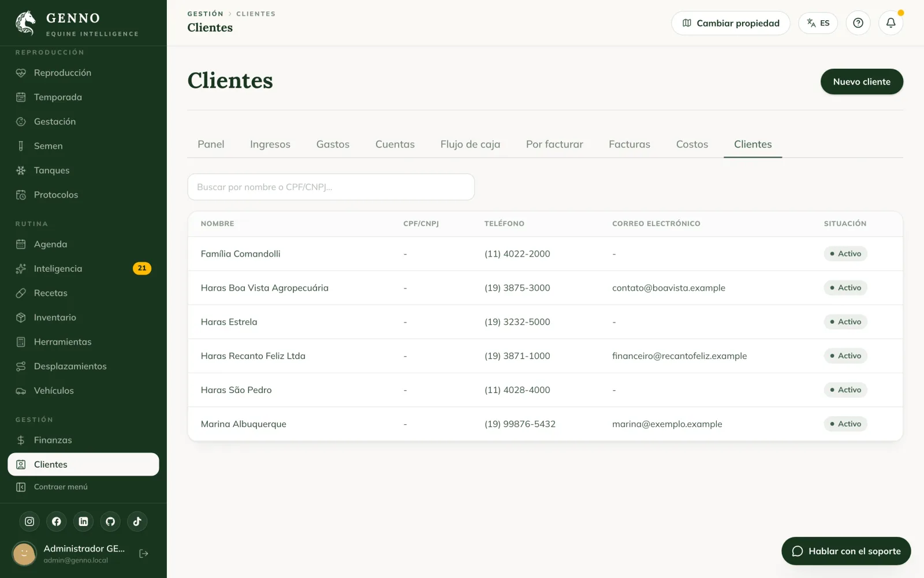Screen dimensions: 924x578
Task: Open Gestación in the sidebar
Action: [x=83, y=121]
